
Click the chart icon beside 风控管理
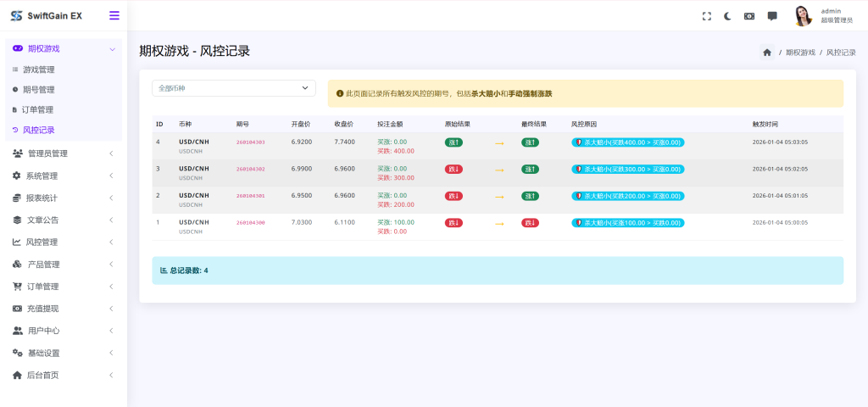(17, 242)
